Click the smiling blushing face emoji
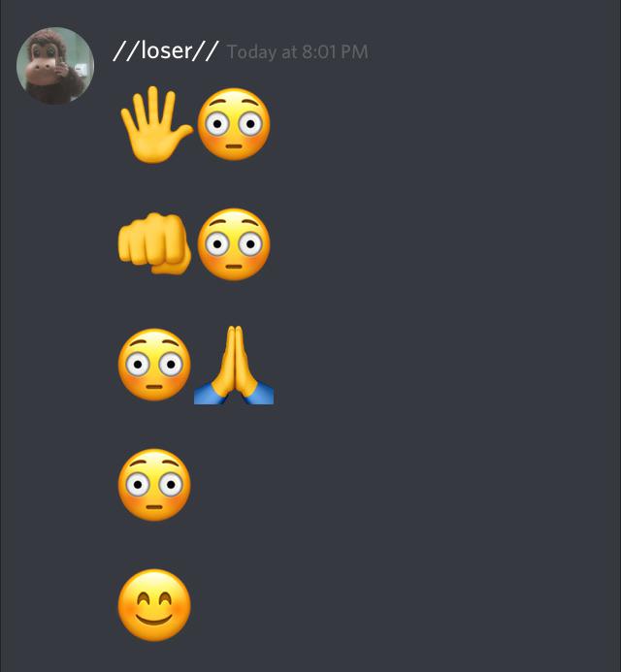The height and width of the screenshot is (672, 621). (154, 605)
